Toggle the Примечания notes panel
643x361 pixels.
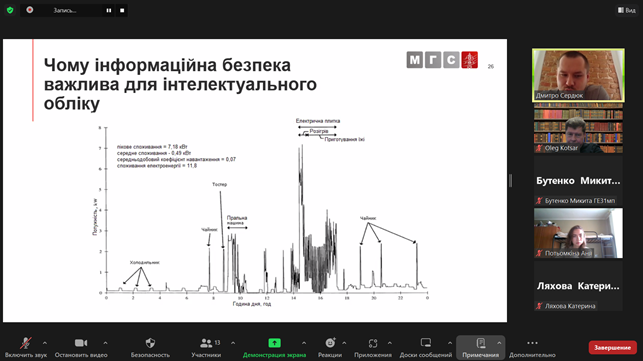(x=481, y=347)
